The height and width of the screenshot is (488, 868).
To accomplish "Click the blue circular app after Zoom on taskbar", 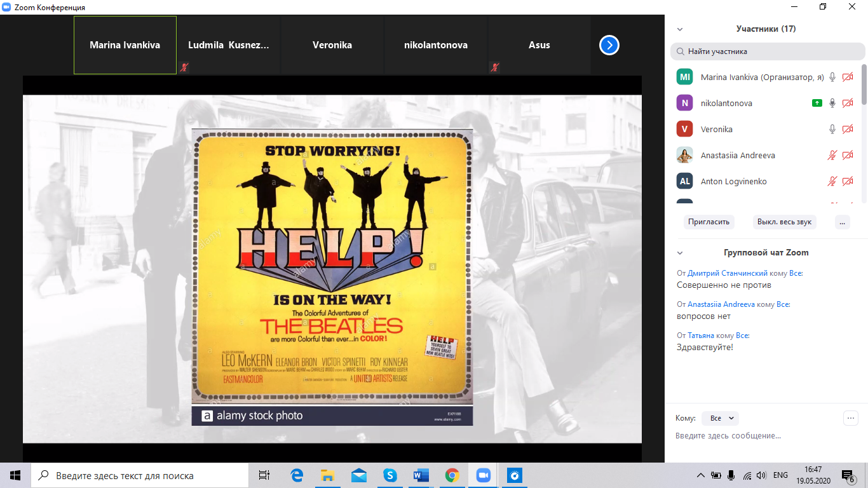I will point(515,475).
